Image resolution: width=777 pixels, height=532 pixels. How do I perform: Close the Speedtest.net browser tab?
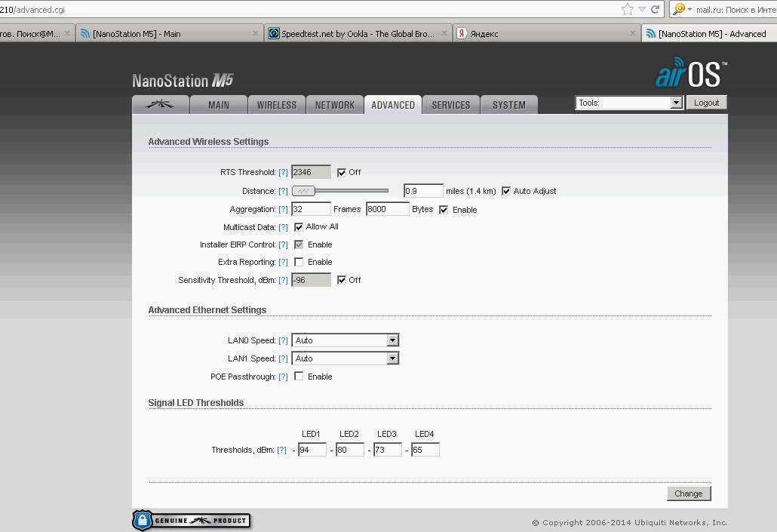(x=444, y=33)
